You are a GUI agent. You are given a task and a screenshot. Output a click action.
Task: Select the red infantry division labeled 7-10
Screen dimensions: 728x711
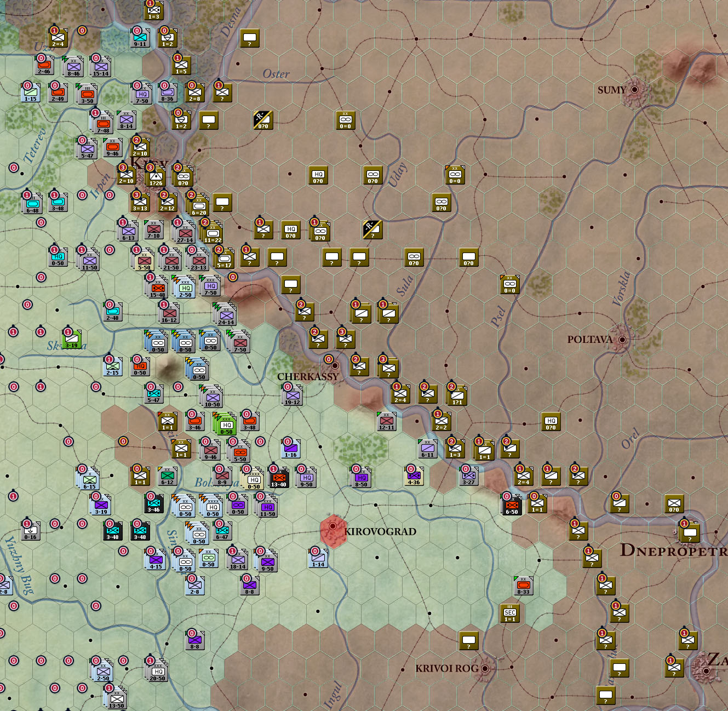coord(154,230)
